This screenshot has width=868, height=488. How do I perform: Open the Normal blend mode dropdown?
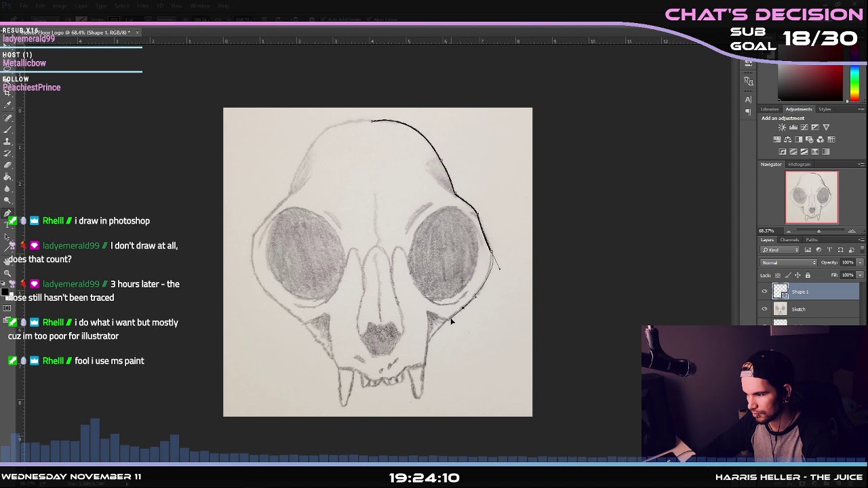tap(789, 262)
